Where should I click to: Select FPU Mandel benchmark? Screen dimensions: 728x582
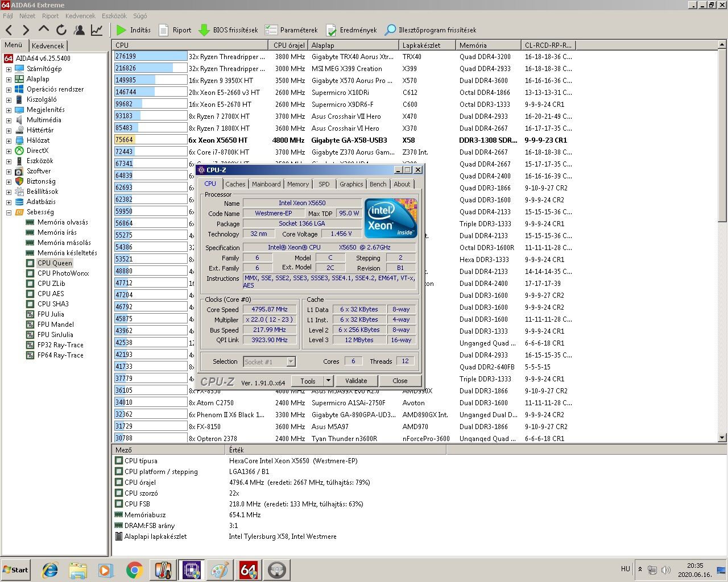pyautogui.click(x=56, y=325)
